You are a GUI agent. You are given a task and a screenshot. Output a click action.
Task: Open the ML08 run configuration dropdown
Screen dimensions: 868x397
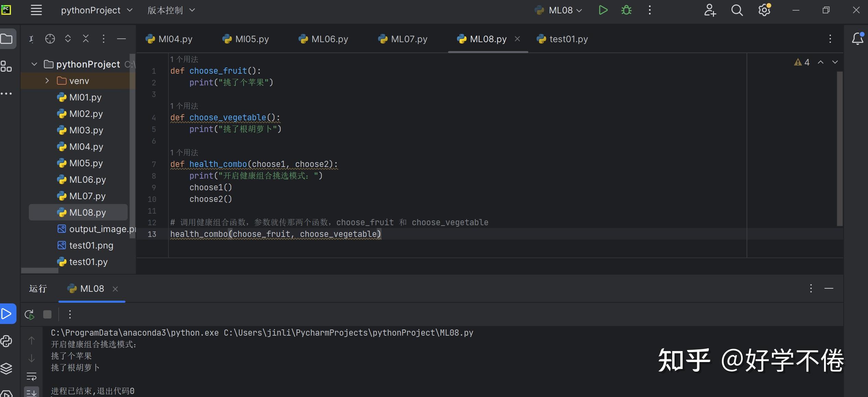(x=559, y=10)
